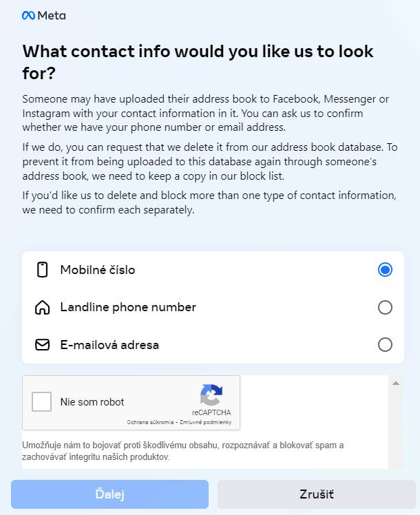The width and height of the screenshot is (420, 515).
Task: Click the captcha panel scrollbar track
Action: (396, 427)
